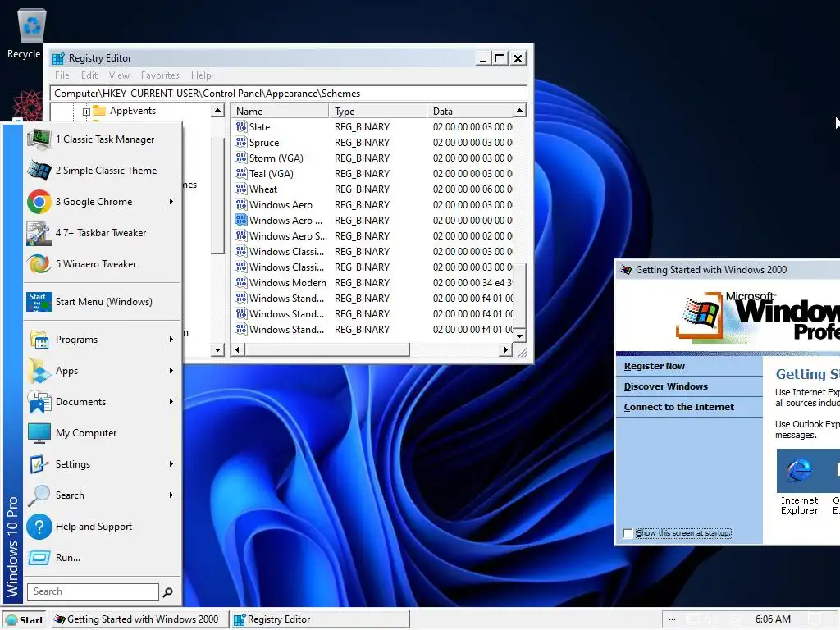
Task: Click the tree scroll down arrow
Action: pos(217,350)
